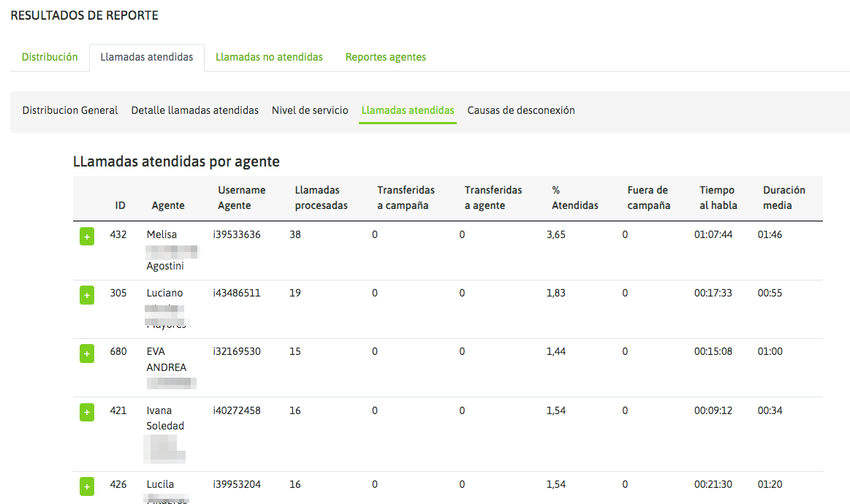The width and height of the screenshot is (850, 504).
Task: Click the Username Agente column header
Action: point(241,198)
